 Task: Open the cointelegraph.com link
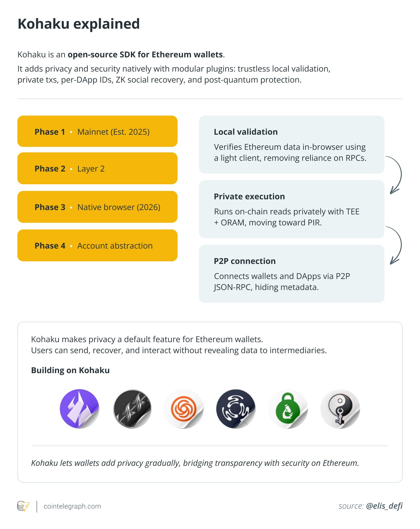[x=72, y=506]
